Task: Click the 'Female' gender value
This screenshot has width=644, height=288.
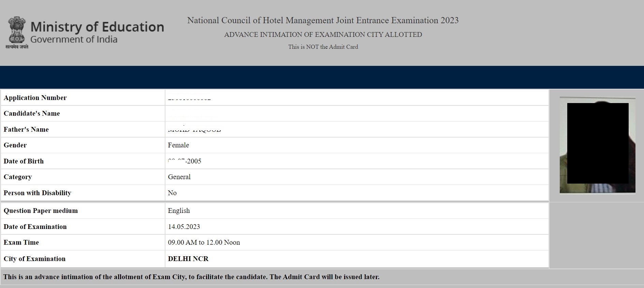Action: click(178, 145)
